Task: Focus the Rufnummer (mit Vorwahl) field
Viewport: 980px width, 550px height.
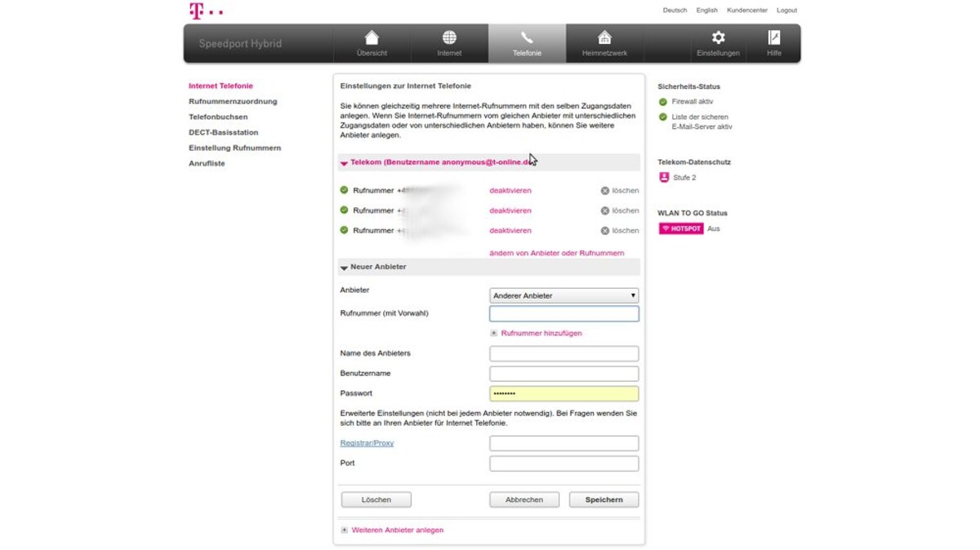Action: 564,313
